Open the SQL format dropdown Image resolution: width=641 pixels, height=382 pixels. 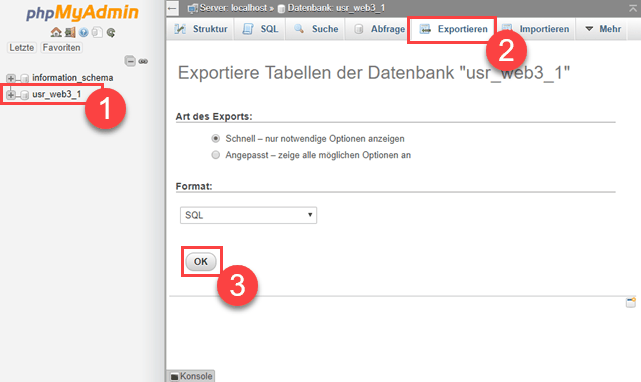[248, 215]
